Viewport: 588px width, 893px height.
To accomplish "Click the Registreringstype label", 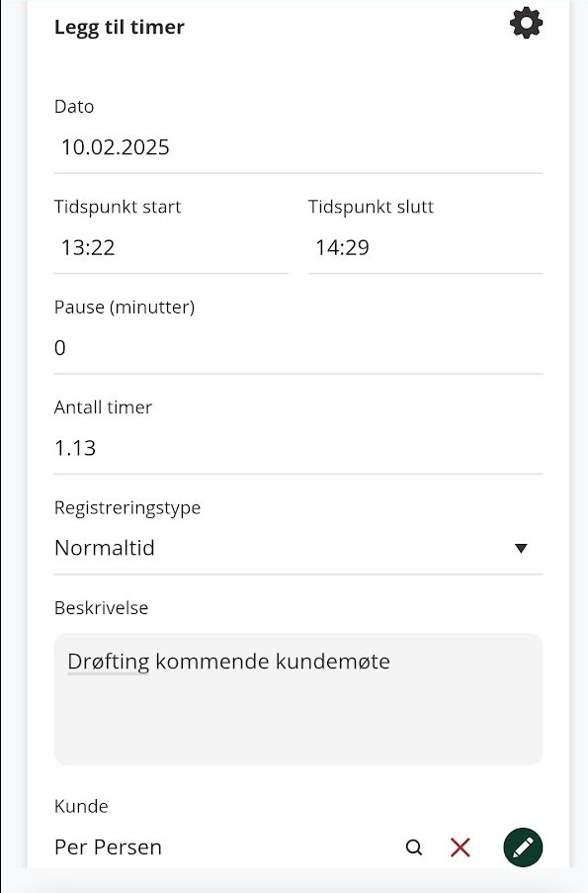I will coord(127,507).
